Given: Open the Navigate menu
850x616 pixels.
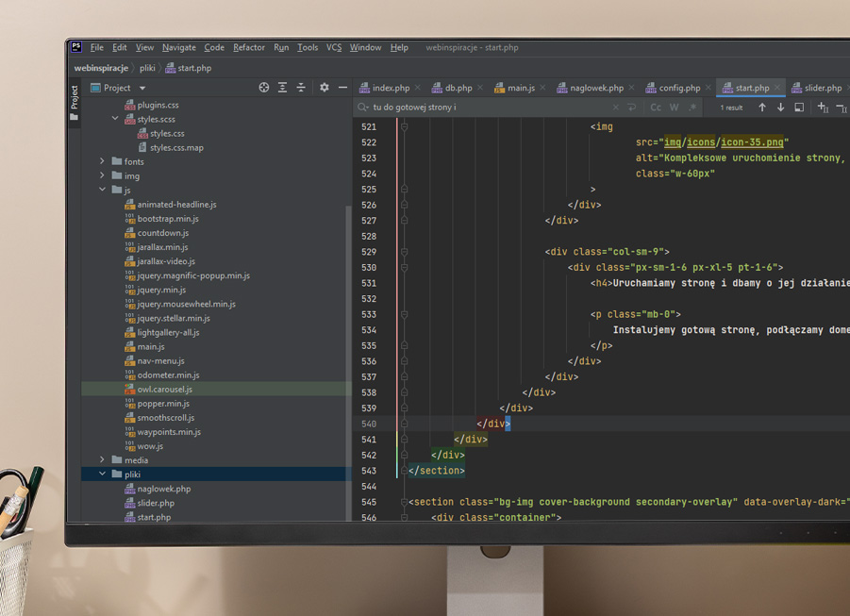Looking at the screenshot, I should pyautogui.click(x=179, y=48).
